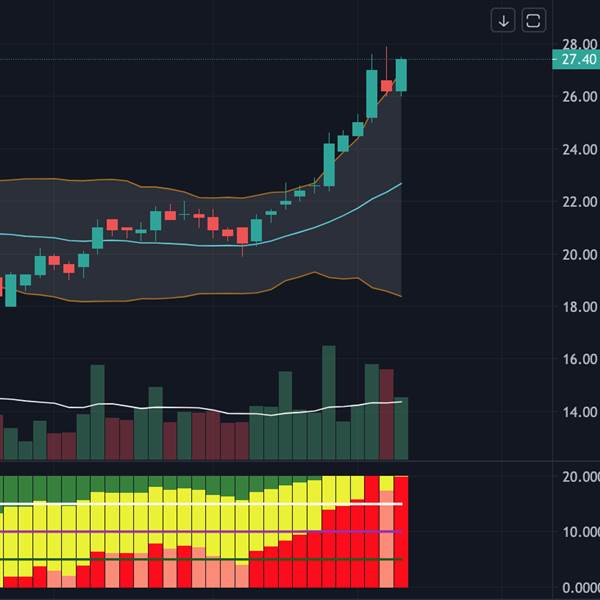Click the 14.00 price axis label

tap(580, 412)
